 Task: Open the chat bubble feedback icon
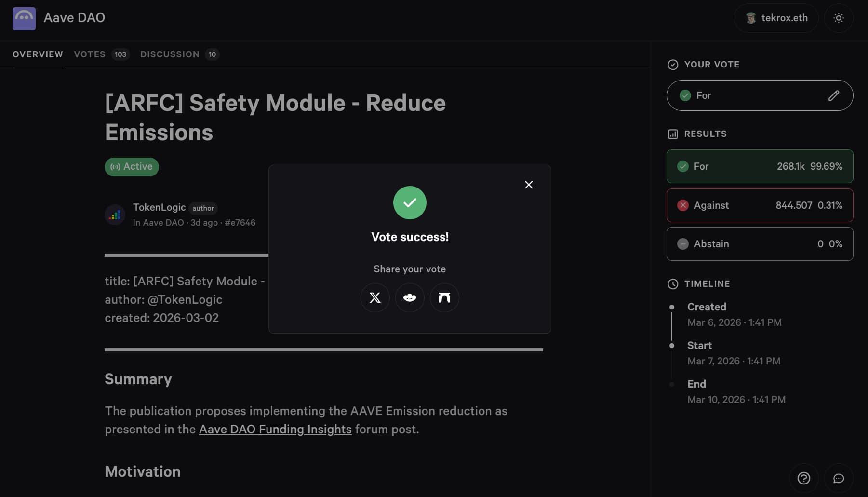point(839,478)
